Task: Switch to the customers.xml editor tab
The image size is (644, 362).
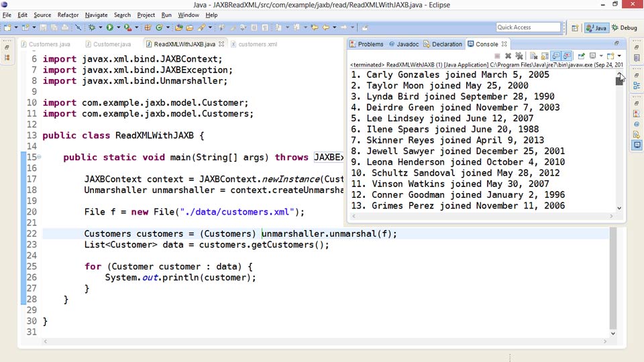Action: point(254,44)
